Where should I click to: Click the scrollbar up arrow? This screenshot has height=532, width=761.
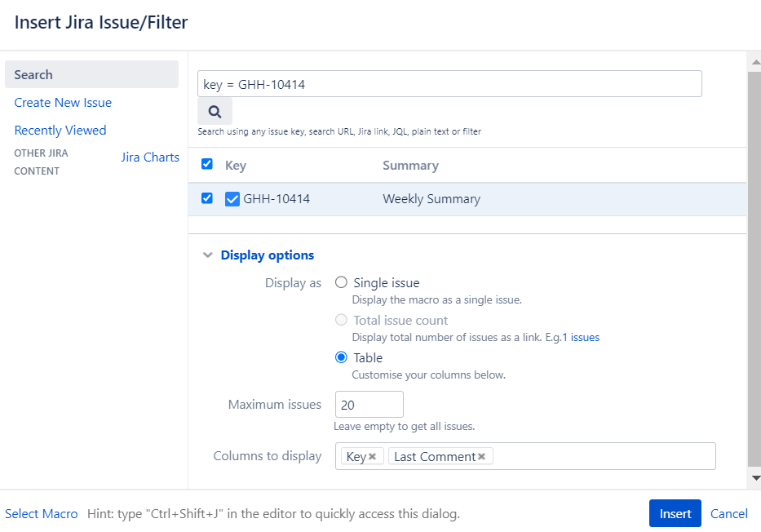pos(755,62)
